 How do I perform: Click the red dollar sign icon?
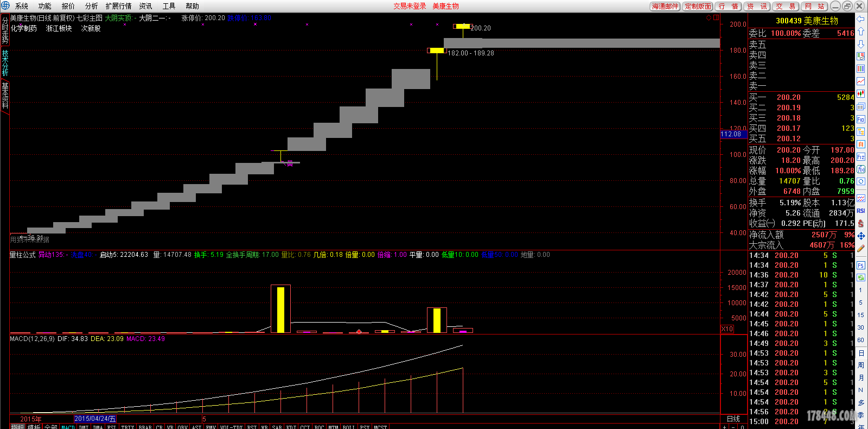[861, 223]
